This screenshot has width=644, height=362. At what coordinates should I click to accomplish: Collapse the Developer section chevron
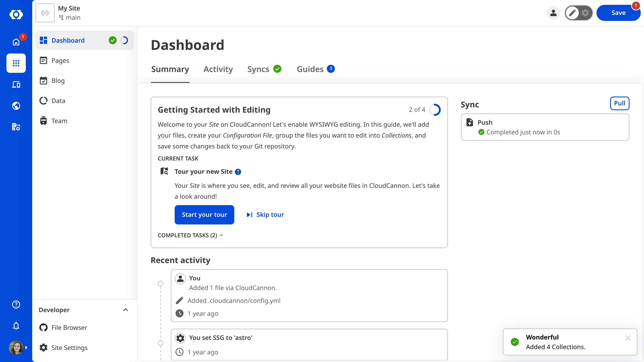click(x=126, y=310)
